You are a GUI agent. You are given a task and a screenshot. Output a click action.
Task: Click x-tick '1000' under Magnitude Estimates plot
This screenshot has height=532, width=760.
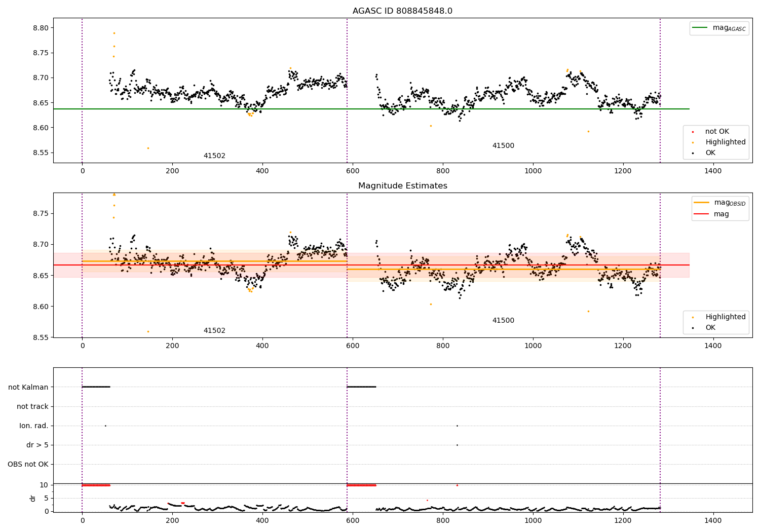point(533,346)
